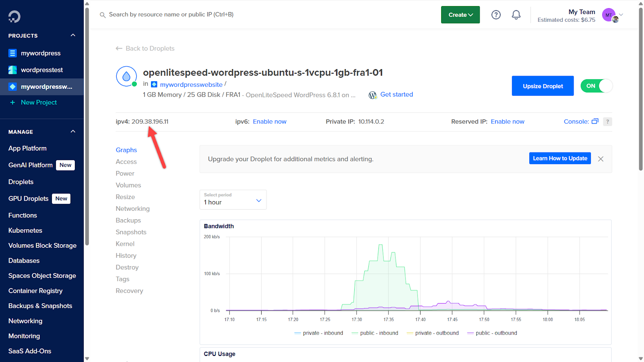The height and width of the screenshot is (362, 644).
Task: Click the search magnifier icon
Action: pyautogui.click(x=103, y=15)
